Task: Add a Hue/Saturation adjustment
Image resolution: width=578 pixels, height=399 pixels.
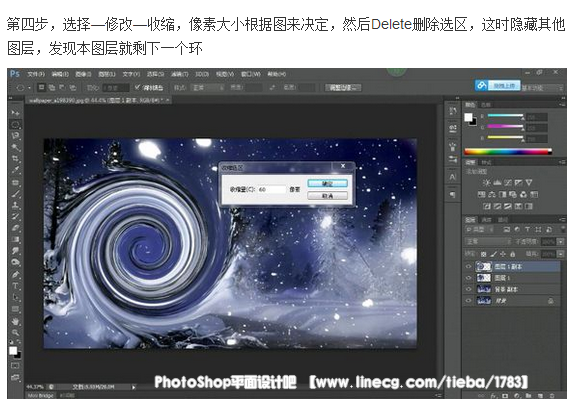Action: [481, 194]
